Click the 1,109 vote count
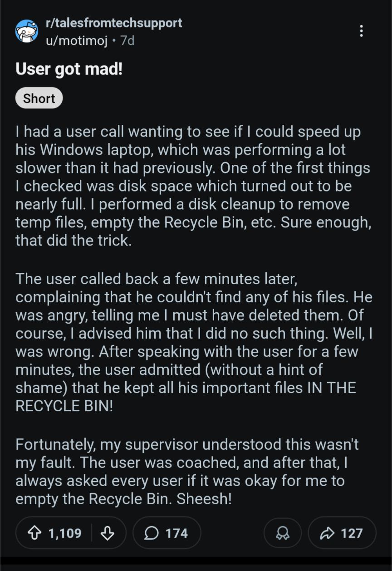This screenshot has width=392, height=571. (65, 533)
